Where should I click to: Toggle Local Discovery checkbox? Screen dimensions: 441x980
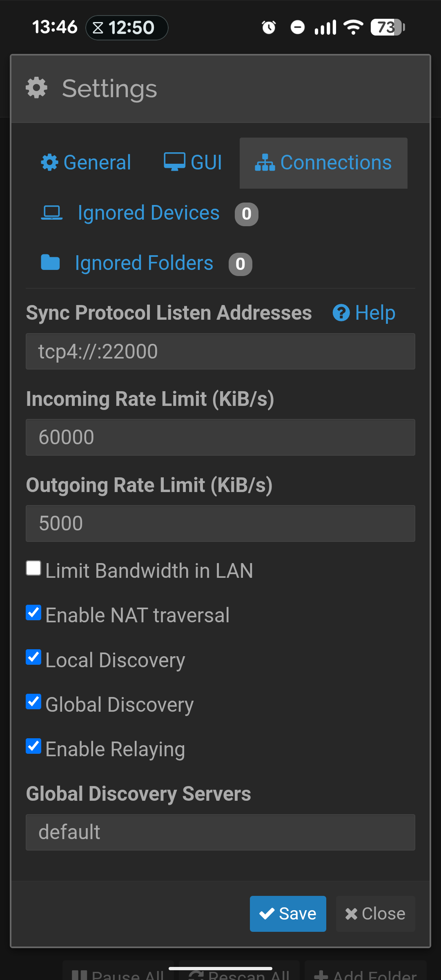point(33,657)
